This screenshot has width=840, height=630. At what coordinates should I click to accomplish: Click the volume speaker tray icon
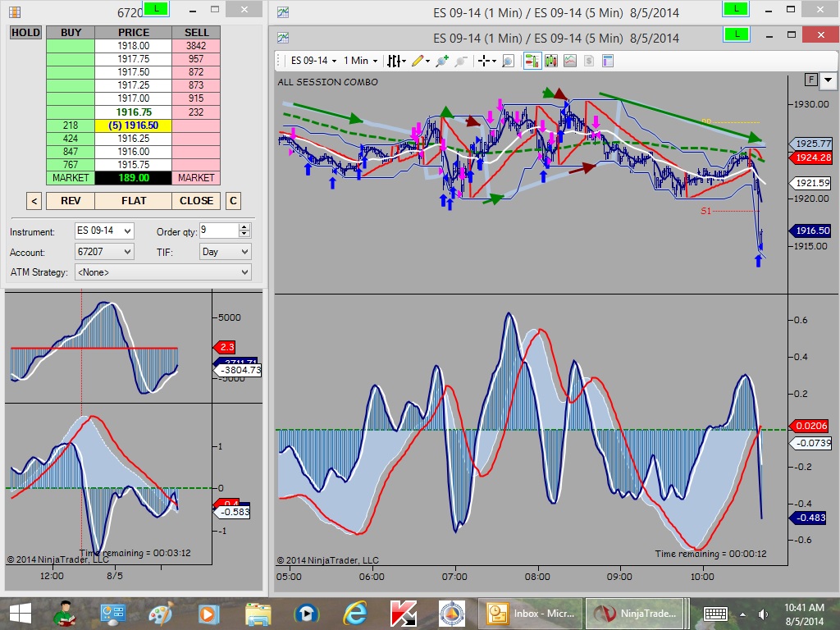[x=763, y=614]
